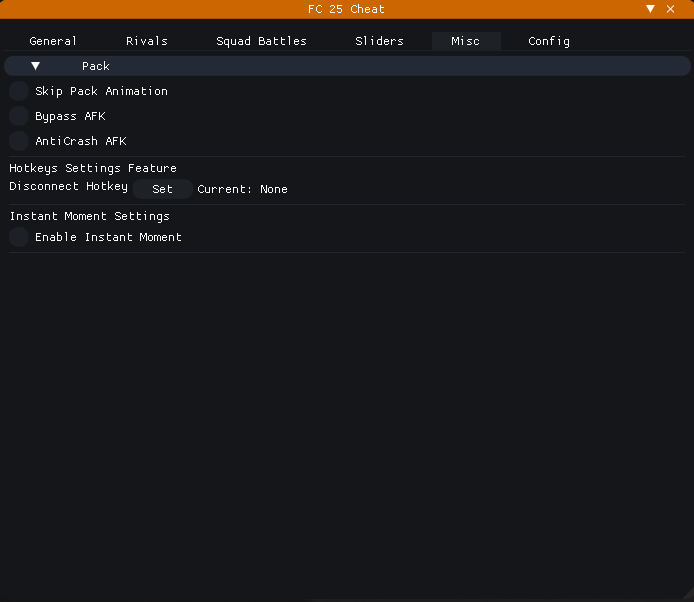The width and height of the screenshot is (694, 602).
Task: Click the active Misc tab
Action: point(465,41)
